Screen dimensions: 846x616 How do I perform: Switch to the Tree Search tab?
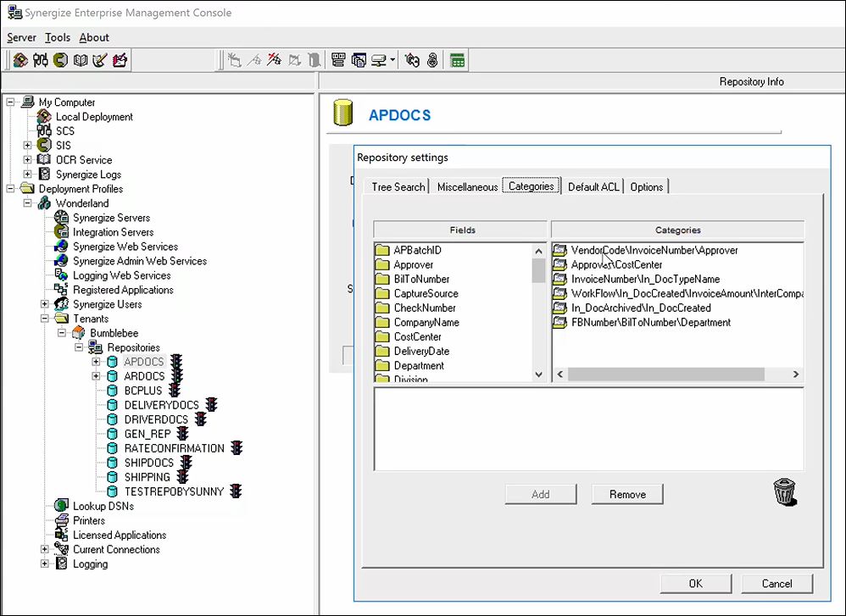(398, 186)
